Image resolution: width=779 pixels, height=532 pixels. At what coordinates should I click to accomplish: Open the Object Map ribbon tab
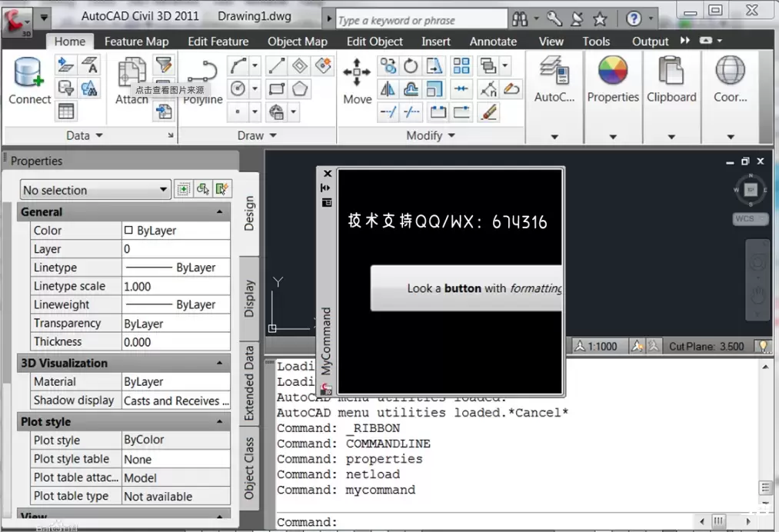point(298,42)
